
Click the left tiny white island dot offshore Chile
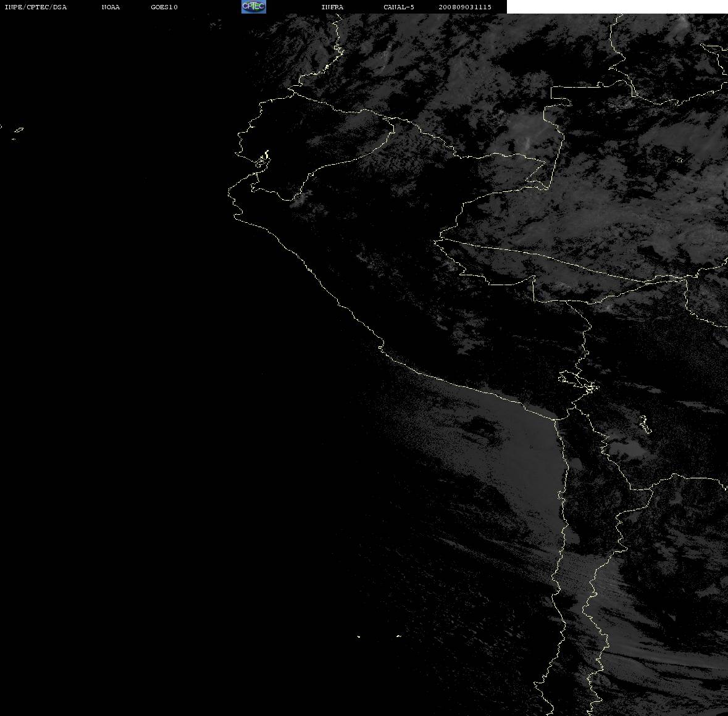359,636
